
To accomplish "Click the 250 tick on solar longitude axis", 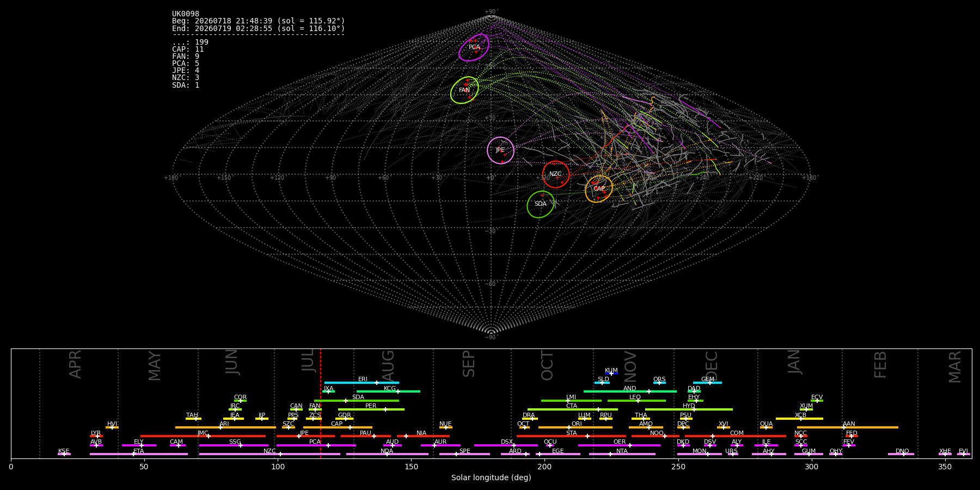I will (x=678, y=467).
